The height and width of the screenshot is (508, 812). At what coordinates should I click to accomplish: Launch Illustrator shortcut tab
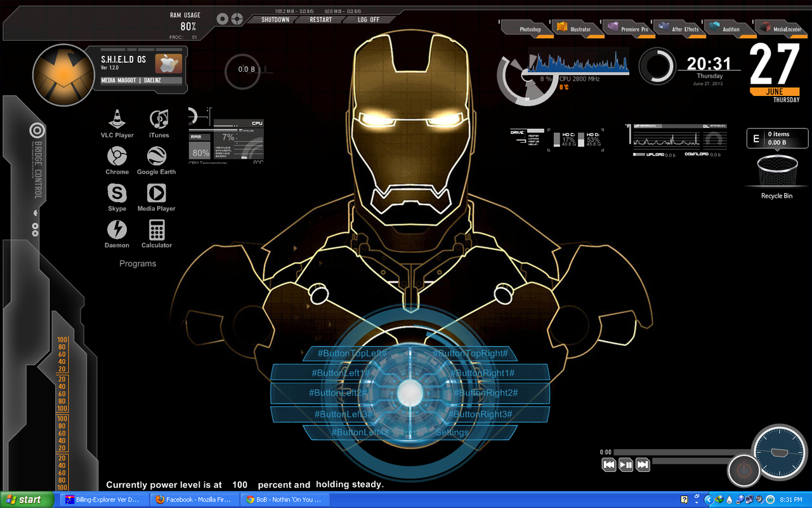pyautogui.click(x=577, y=29)
